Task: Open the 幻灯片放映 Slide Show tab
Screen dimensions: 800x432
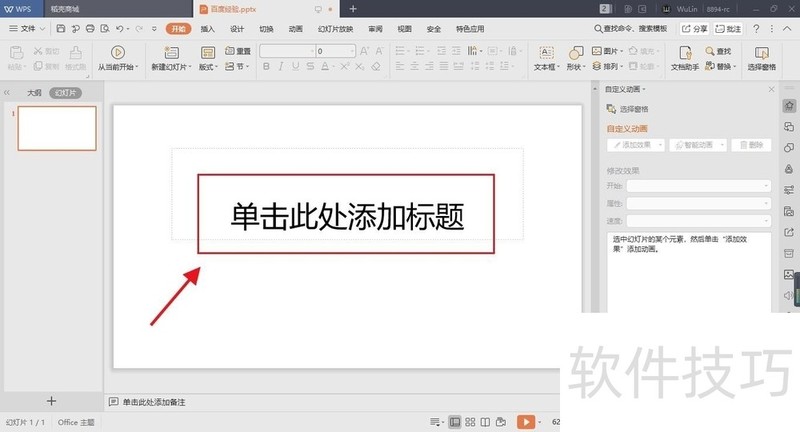Action: click(x=335, y=29)
